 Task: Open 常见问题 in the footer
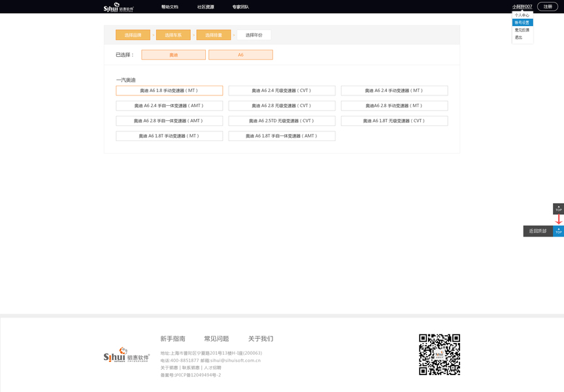click(216, 339)
